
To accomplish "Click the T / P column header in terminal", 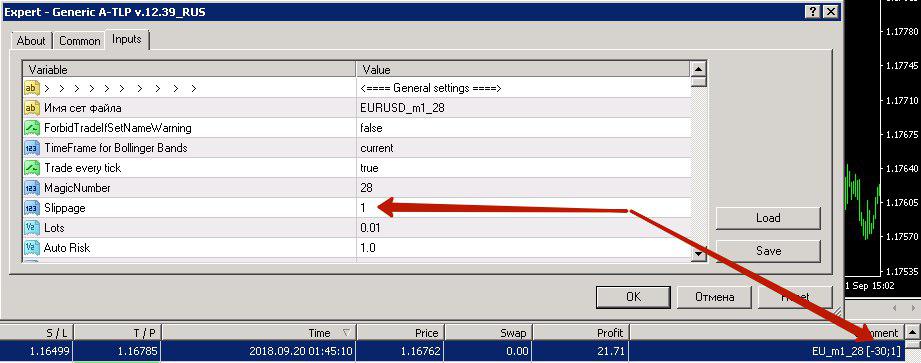I will pos(118,332).
